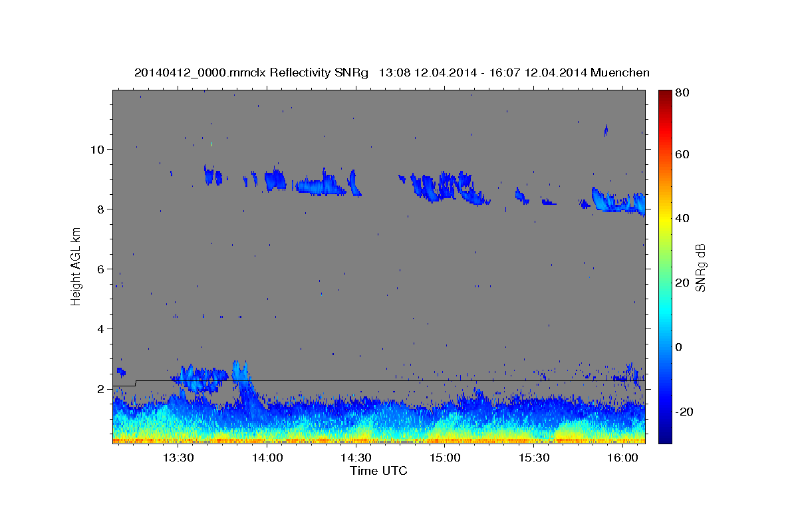Screen dimensions: 798x532
Task: Click the 14:30 time tick label
Action: click(356, 458)
